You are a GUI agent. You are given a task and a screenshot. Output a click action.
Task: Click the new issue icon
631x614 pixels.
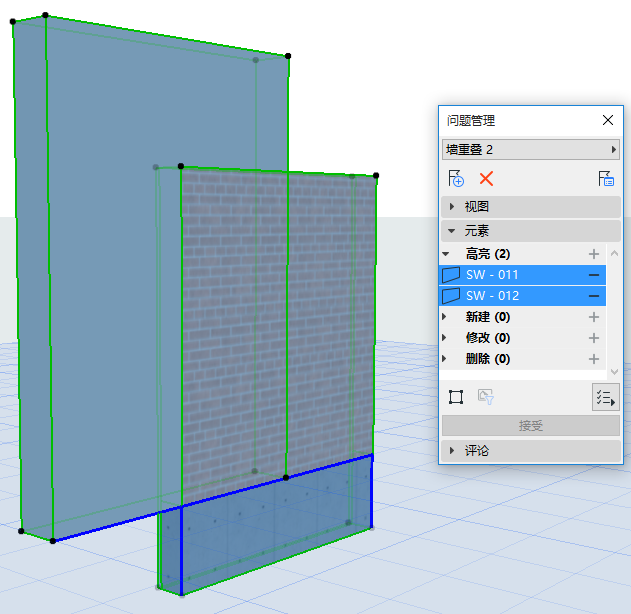456,178
